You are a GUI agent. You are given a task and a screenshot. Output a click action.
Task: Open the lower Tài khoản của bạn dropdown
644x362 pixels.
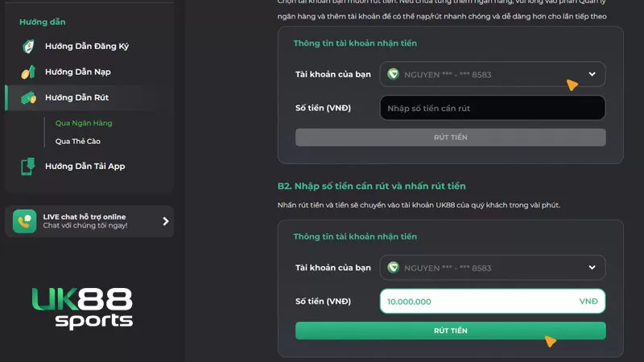tap(592, 267)
